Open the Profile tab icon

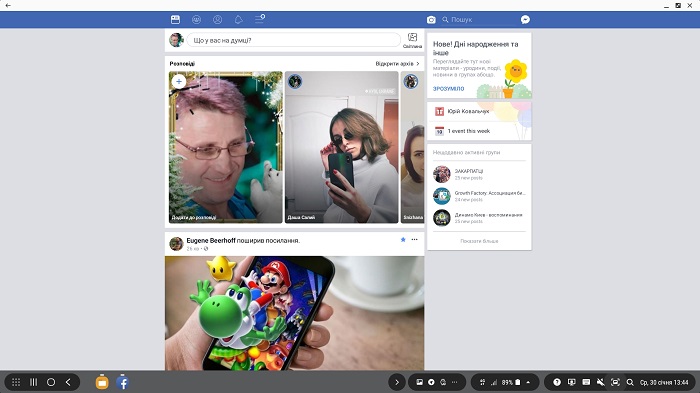217,20
